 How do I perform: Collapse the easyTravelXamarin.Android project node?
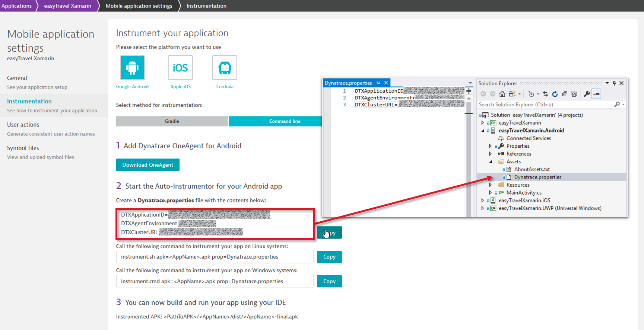click(483, 131)
